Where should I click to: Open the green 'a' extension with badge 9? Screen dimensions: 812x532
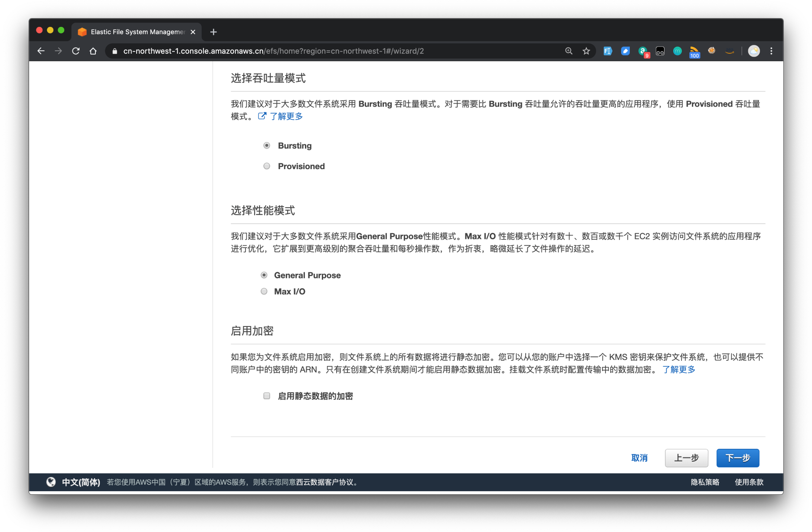[x=643, y=52]
